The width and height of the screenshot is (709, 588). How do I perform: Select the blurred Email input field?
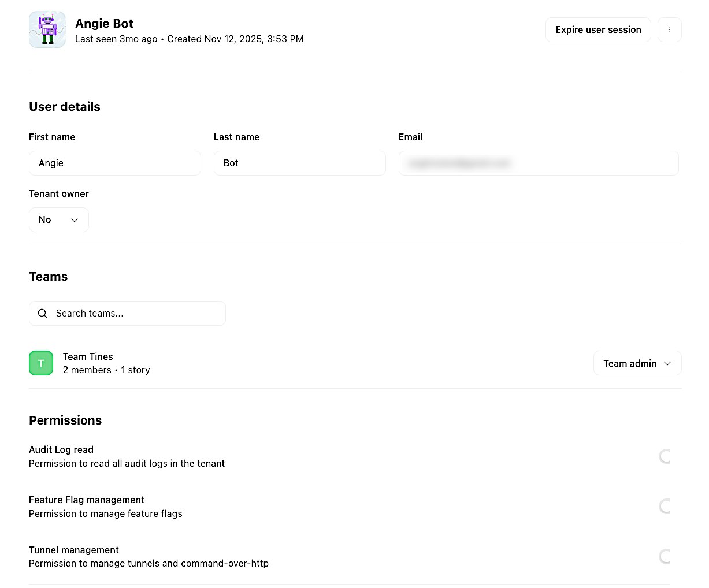[x=538, y=163]
